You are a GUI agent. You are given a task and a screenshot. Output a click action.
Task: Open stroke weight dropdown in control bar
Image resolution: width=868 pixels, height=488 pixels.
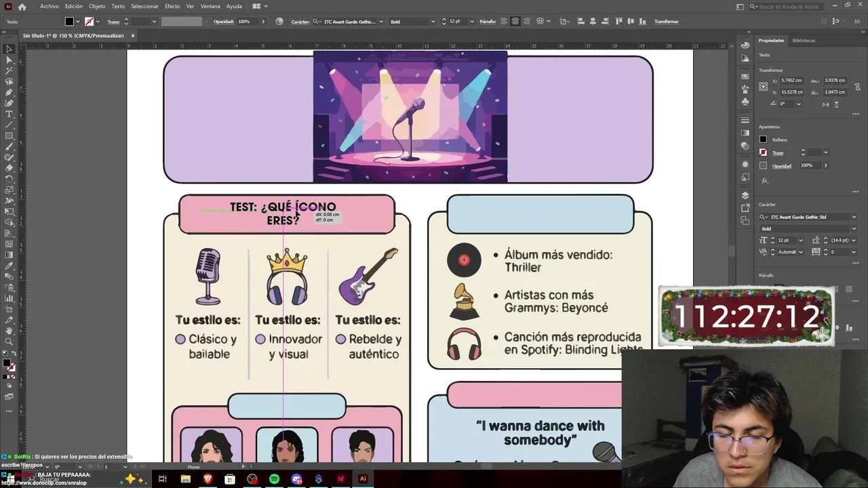click(154, 22)
